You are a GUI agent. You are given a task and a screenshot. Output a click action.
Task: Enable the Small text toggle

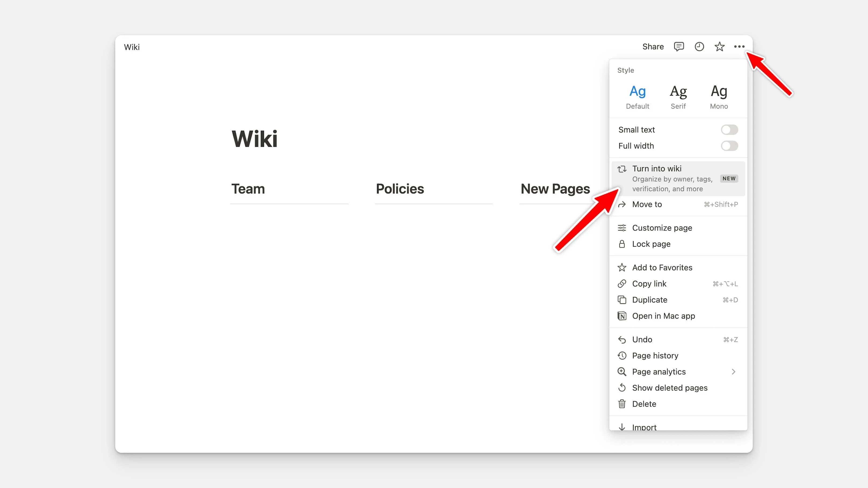tap(729, 130)
